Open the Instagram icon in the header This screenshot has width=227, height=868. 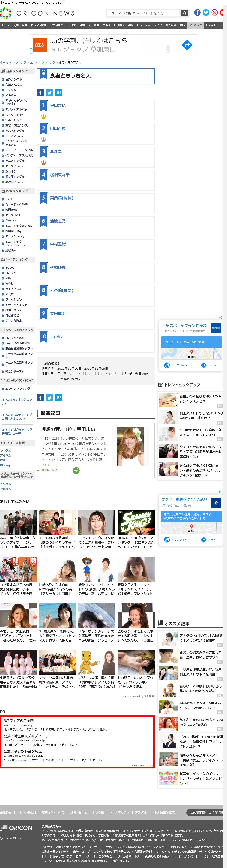pos(214,13)
